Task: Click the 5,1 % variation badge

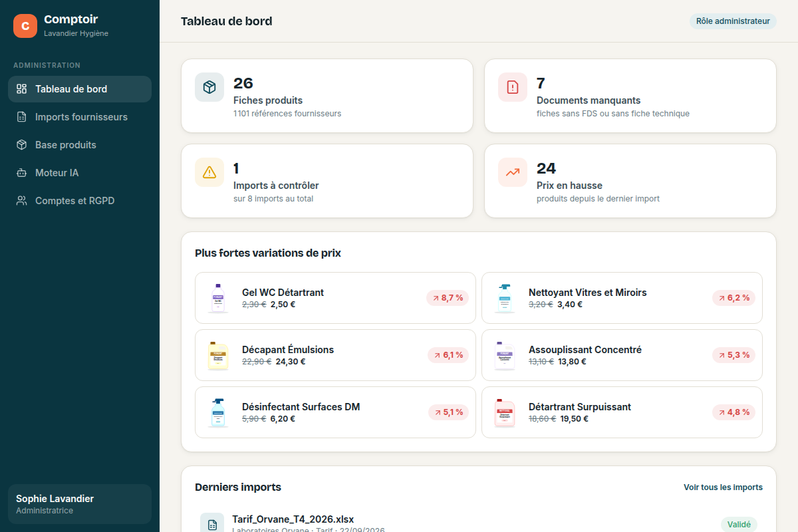Action: 448,412
